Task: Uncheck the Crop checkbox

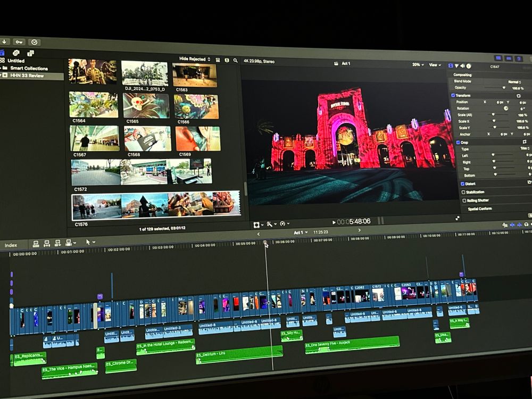Action: coord(458,143)
